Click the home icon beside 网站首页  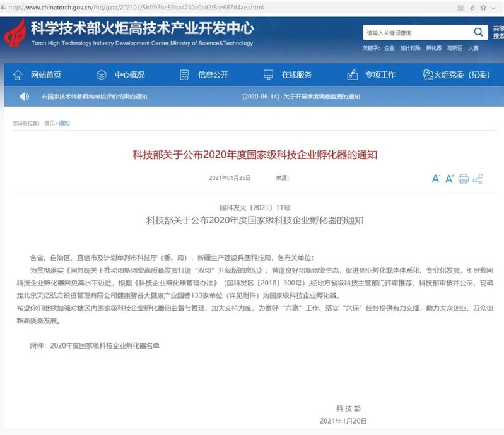pos(18,75)
